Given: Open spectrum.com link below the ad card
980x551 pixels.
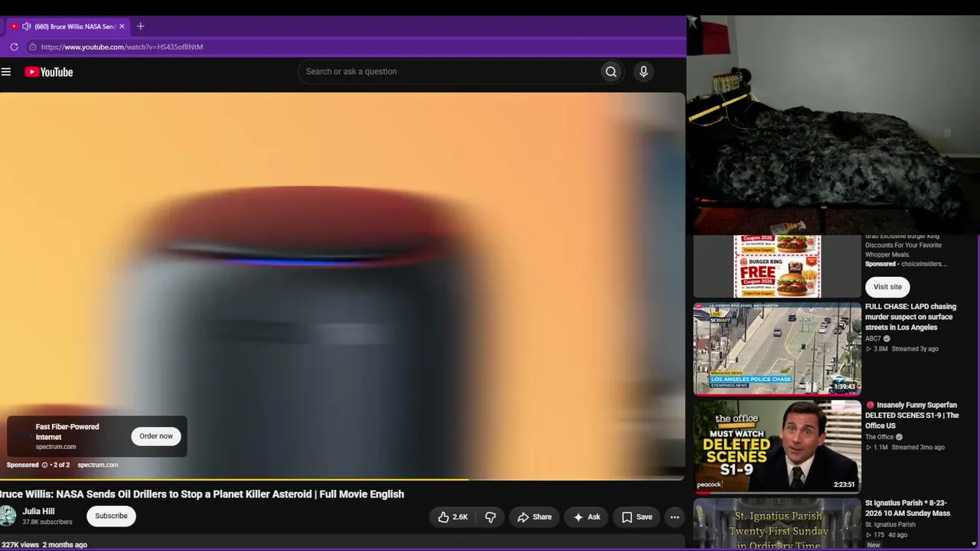Looking at the screenshot, I should click(98, 465).
